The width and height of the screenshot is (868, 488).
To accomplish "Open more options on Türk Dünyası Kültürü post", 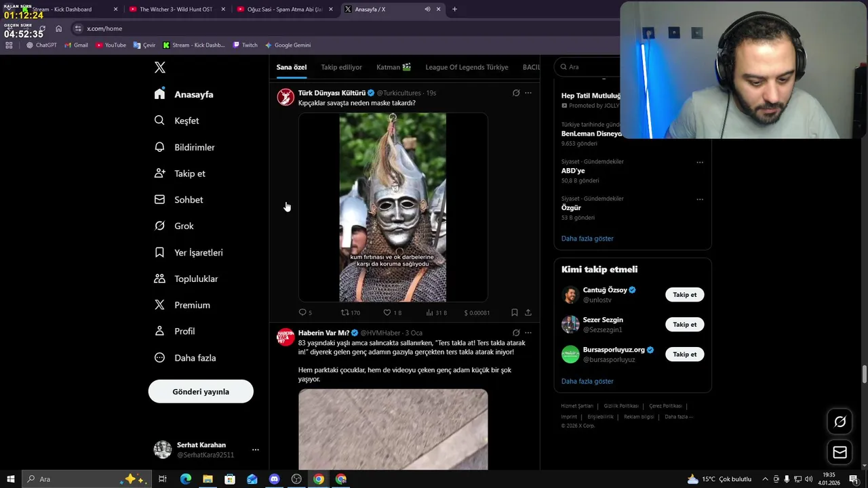I will pyautogui.click(x=528, y=93).
